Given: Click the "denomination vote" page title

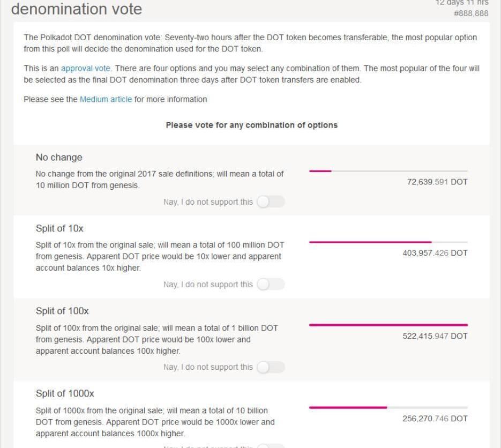Looking at the screenshot, I should (x=77, y=9).
